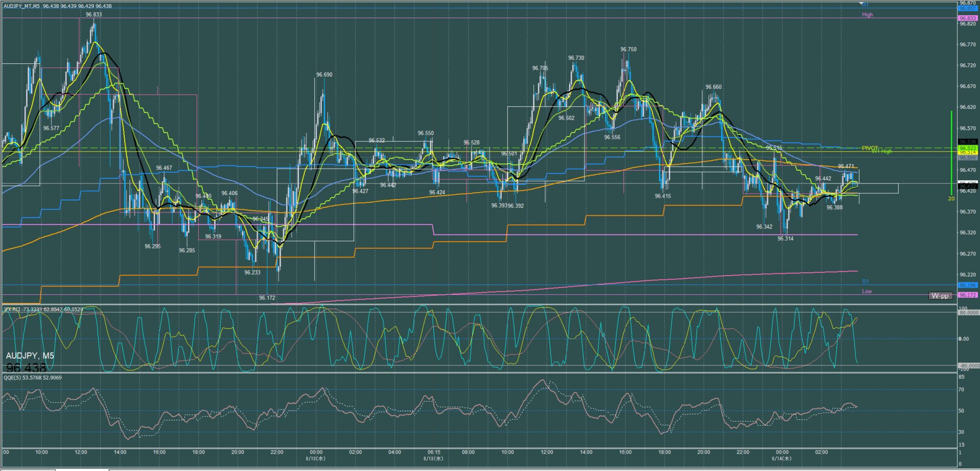980x471 pixels.
Task: Click the blue 96.857 price tag
Action: [968, 9]
